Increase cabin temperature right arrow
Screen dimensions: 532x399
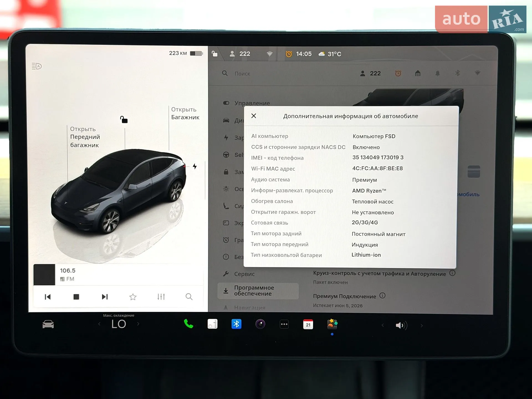point(138,324)
